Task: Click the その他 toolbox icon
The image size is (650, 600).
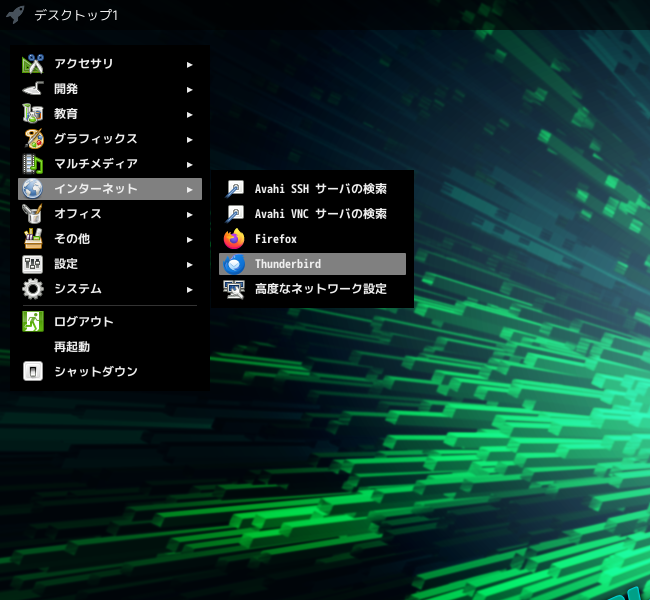Action: (x=33, y=239)
